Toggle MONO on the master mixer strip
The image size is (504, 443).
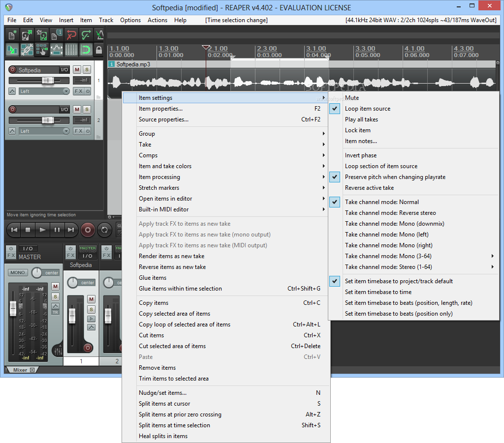[x=18, y=272]
